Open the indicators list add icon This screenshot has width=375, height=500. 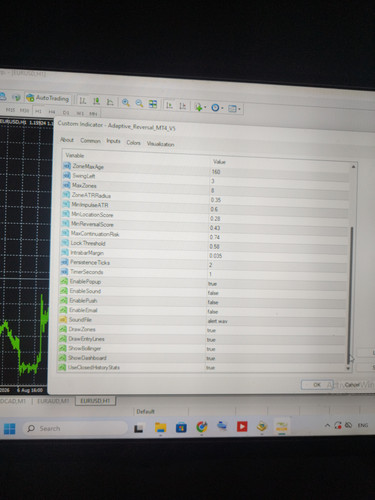tap(199, 107)
